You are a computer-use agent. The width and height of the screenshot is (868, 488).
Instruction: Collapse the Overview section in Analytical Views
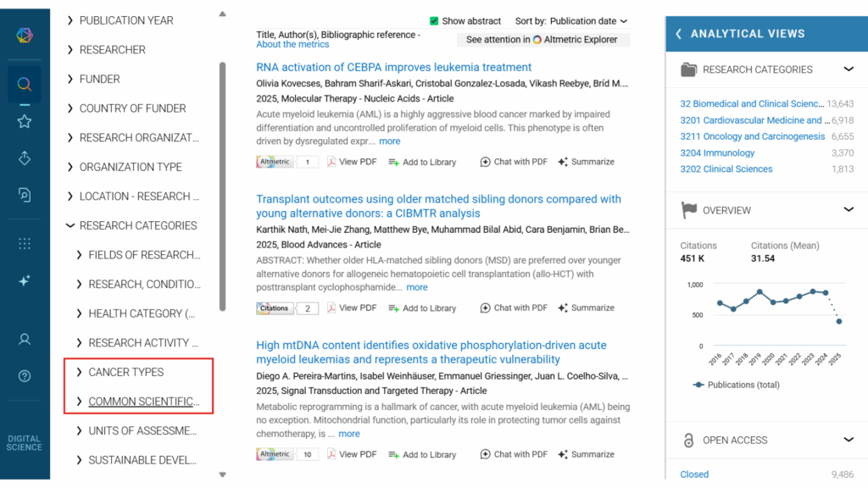click(x=848, y=210)
